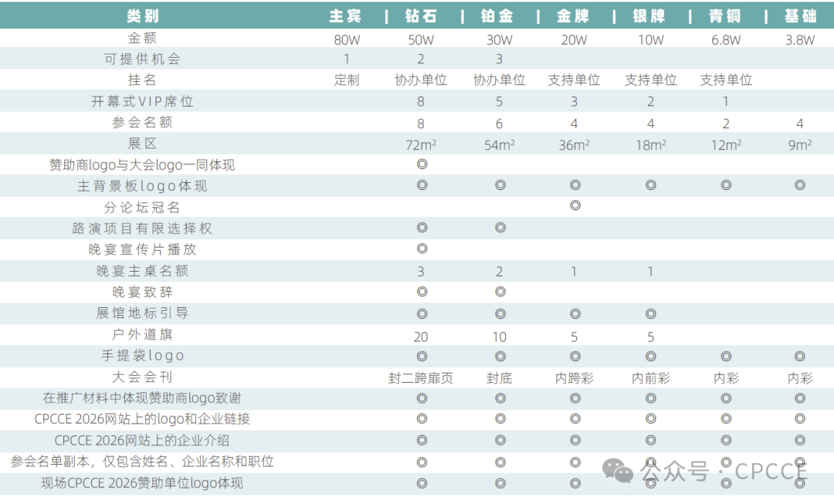Click the 铂金 column header

coord(497,16)
